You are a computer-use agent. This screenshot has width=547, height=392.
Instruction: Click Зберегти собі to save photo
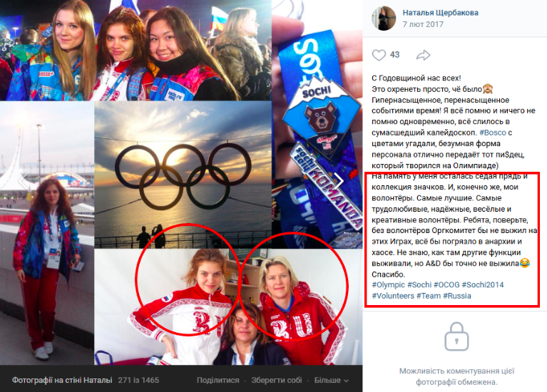[277, 380]
